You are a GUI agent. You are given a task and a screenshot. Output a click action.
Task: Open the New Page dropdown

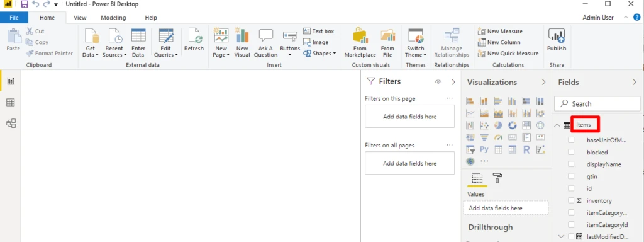click(227, 55)
